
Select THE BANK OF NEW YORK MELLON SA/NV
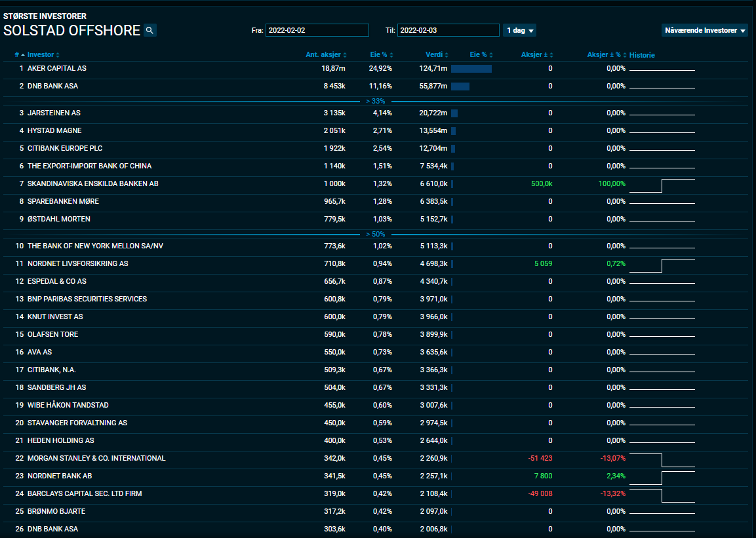point(96,246)
